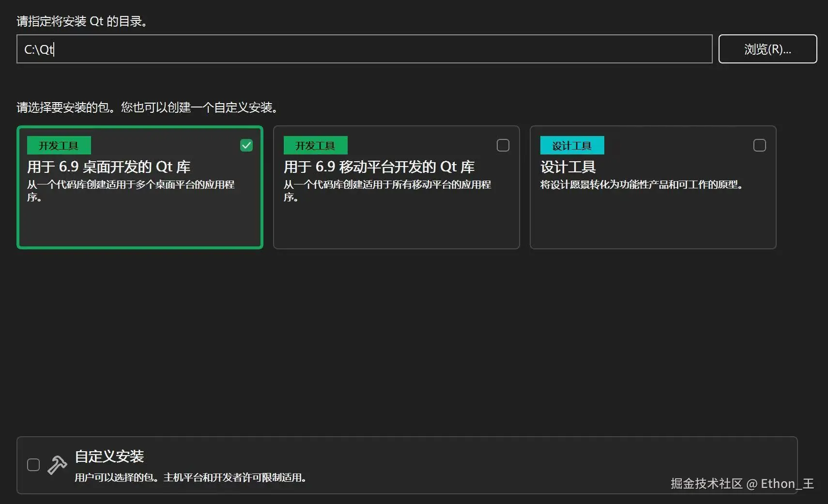Click the custom installation hammer icon
Screen dimensions: 828x504
57,465
